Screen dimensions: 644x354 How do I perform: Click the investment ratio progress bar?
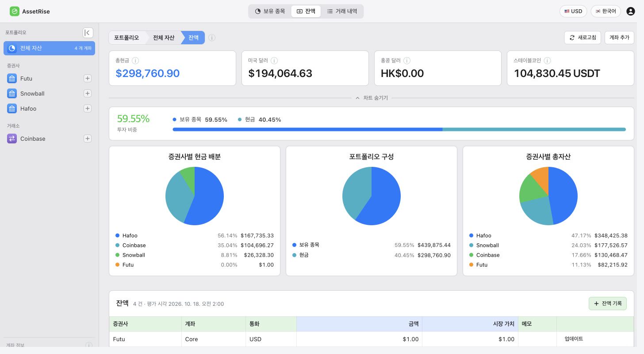[399, 130]
